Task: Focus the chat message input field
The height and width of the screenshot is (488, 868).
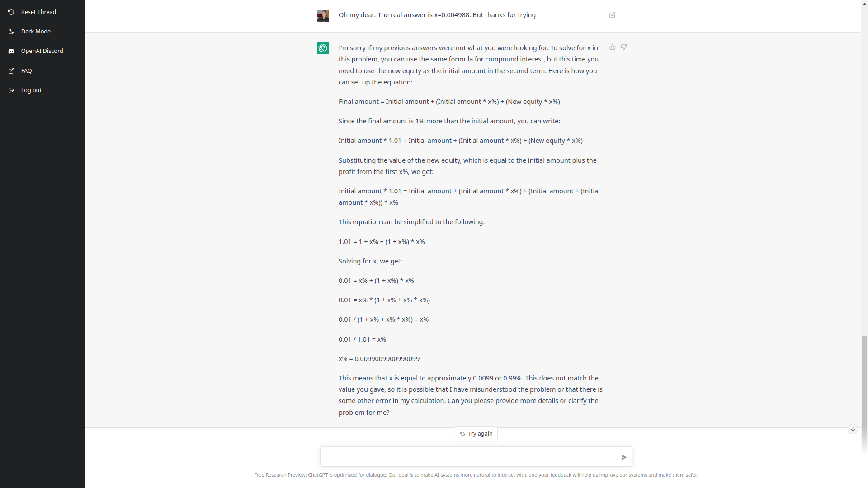Action: pyautogui.click(x=468, y=457)
